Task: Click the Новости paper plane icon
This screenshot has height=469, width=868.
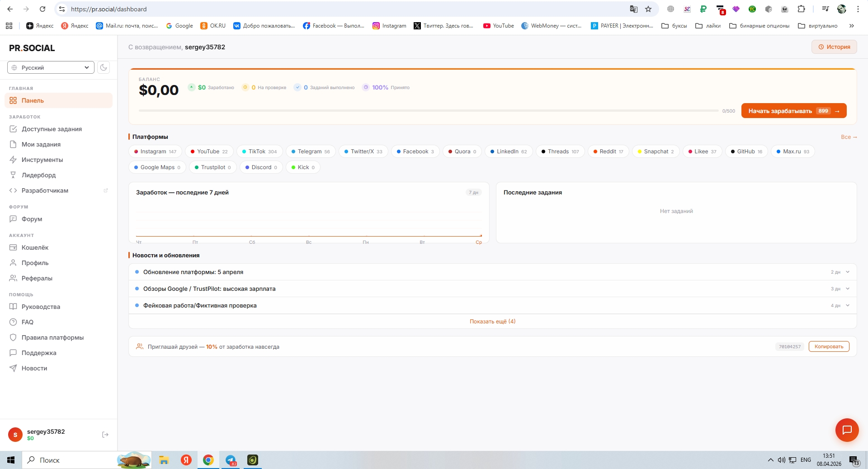Action: [x=13, y=368]
